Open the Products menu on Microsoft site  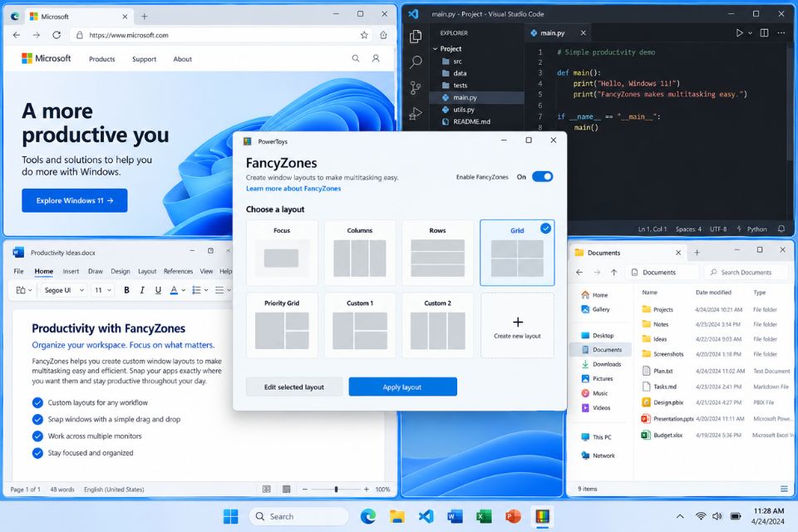101,59
